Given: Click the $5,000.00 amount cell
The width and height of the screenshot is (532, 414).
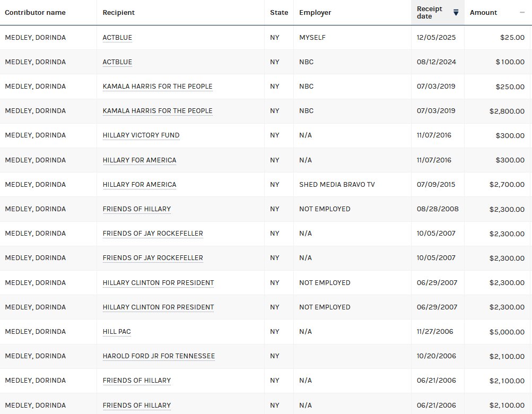Looking at the screenshot, I should coord(507,332).
